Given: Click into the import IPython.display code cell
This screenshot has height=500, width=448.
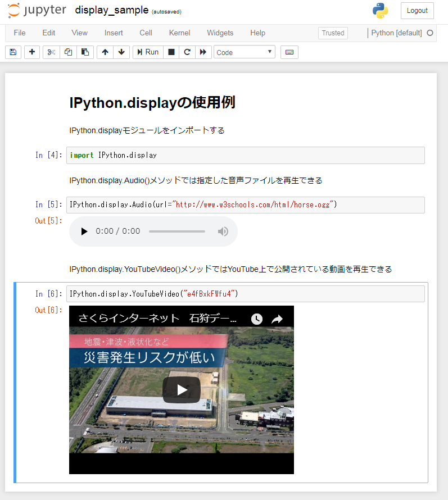Looking at the screenshot, I should 246,155.
